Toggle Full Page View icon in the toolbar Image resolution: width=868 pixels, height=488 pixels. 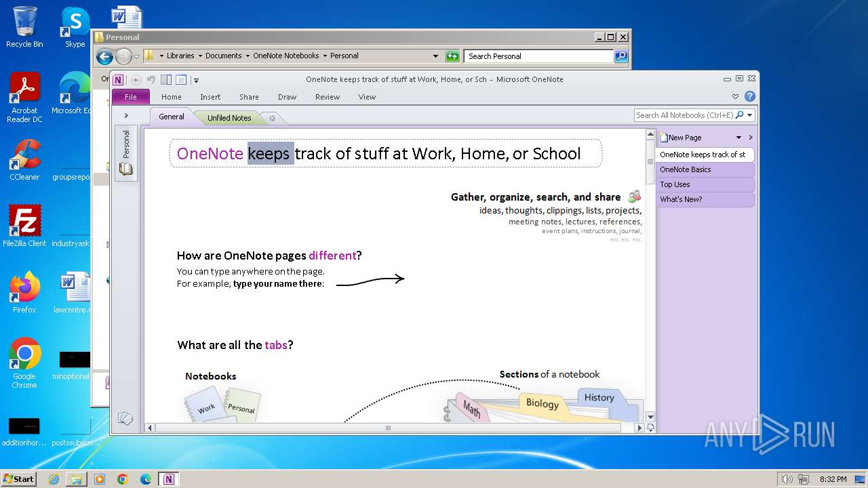click(181, 79)
